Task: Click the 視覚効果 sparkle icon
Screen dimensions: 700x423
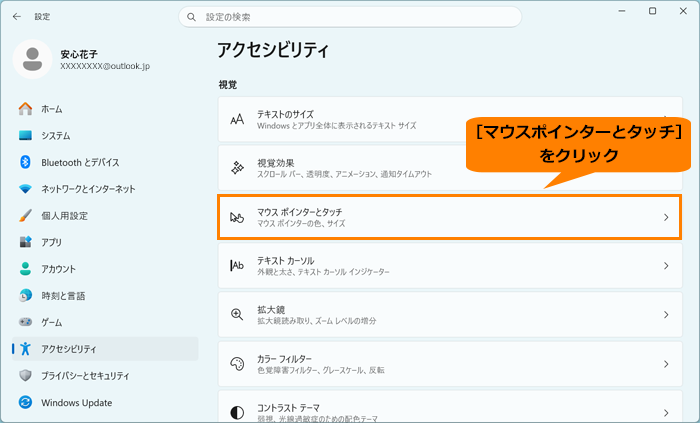Action: point(237,168)
